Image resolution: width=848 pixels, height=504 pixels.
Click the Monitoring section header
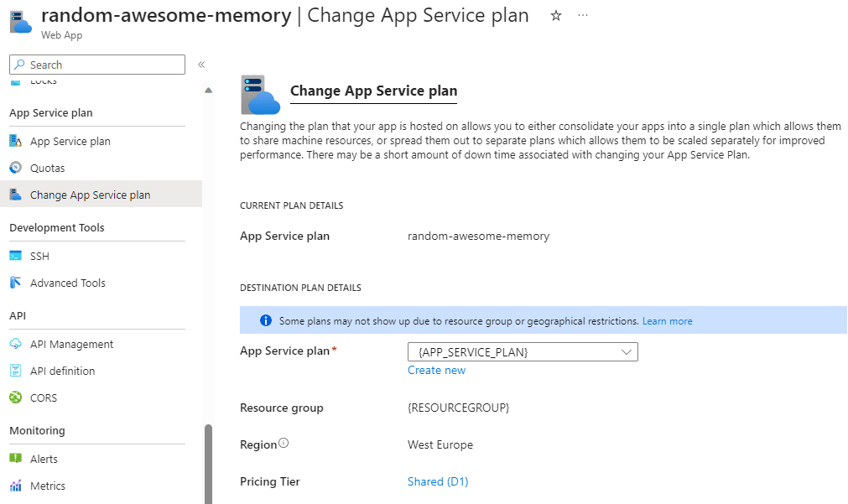click(x=37, y=430)
